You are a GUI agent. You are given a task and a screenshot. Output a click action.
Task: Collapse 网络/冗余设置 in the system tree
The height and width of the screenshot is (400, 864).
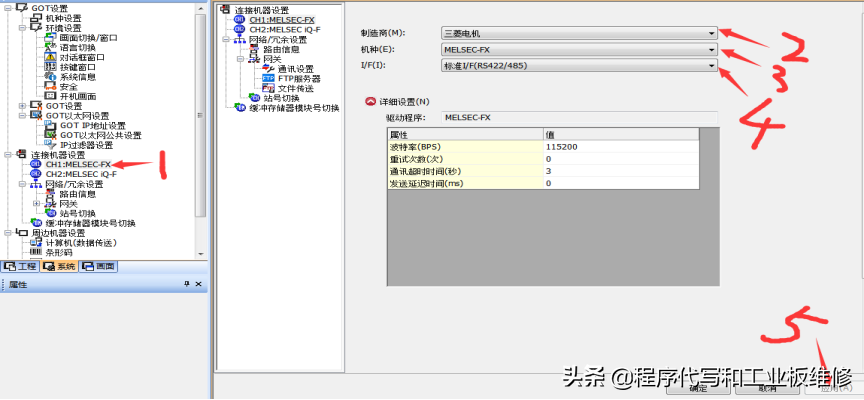(22, 184)
